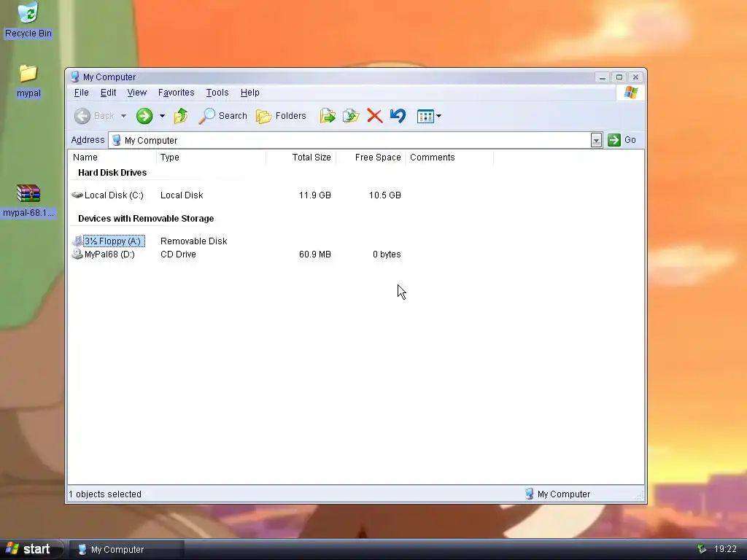747x560 pixels.
Task: Sort by the Free Space column header
Action: 371,157
